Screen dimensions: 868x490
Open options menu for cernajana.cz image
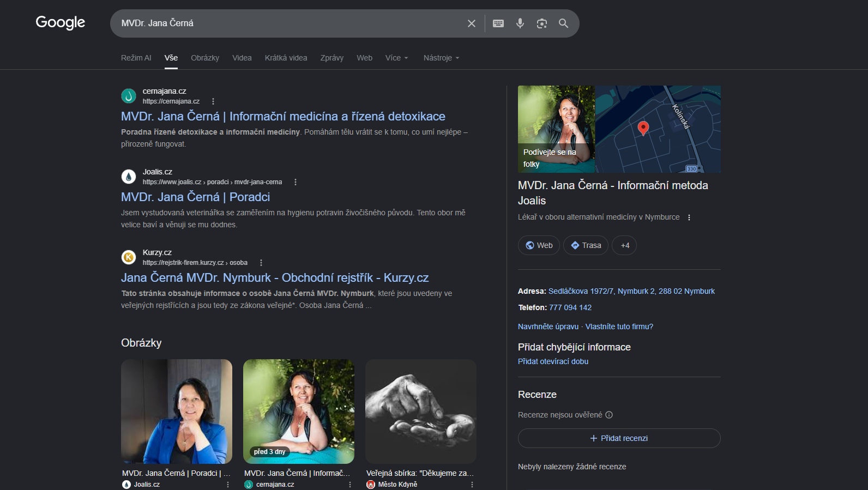click(x=350, y=485)
